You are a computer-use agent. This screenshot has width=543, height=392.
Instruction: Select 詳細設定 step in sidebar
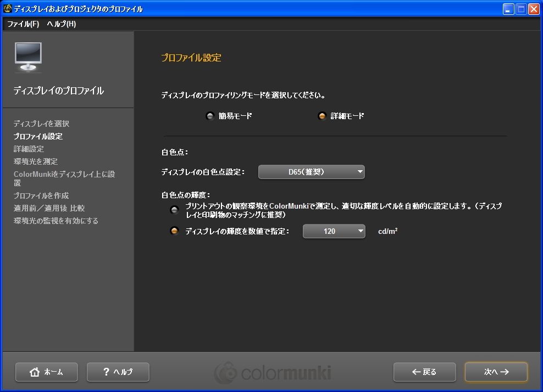point(29,149)
